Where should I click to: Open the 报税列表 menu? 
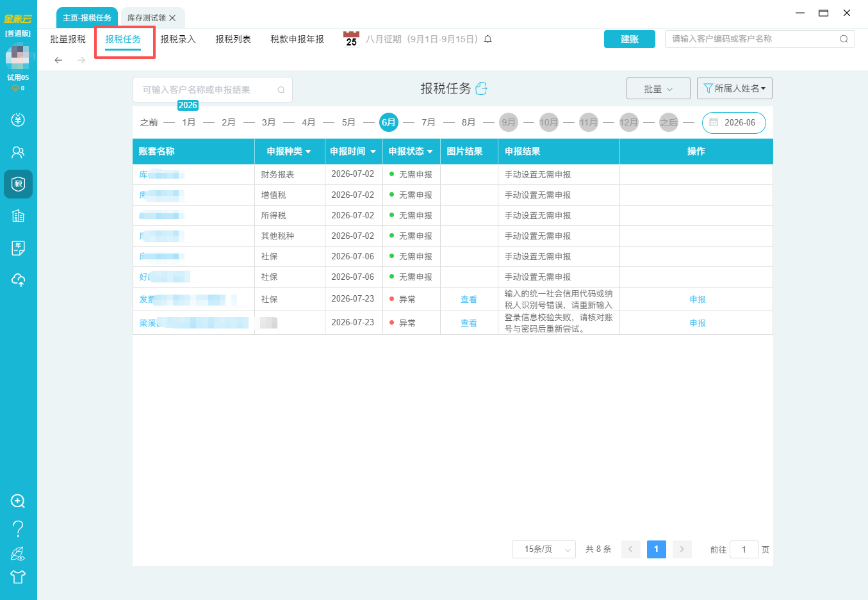[233, 39]
